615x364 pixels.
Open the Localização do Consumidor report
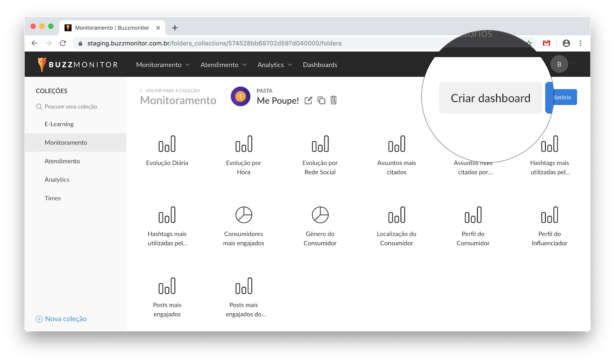(x=396, y=225)
